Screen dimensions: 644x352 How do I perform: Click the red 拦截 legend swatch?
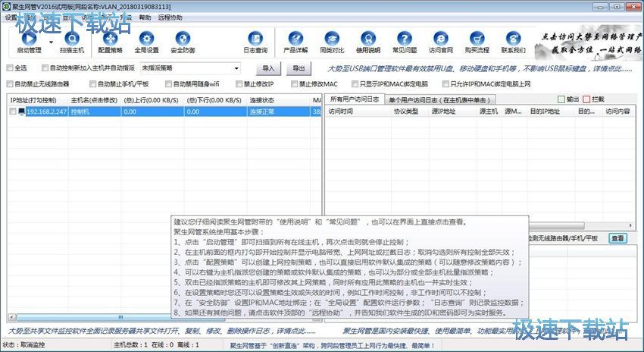tap(586, 99)
